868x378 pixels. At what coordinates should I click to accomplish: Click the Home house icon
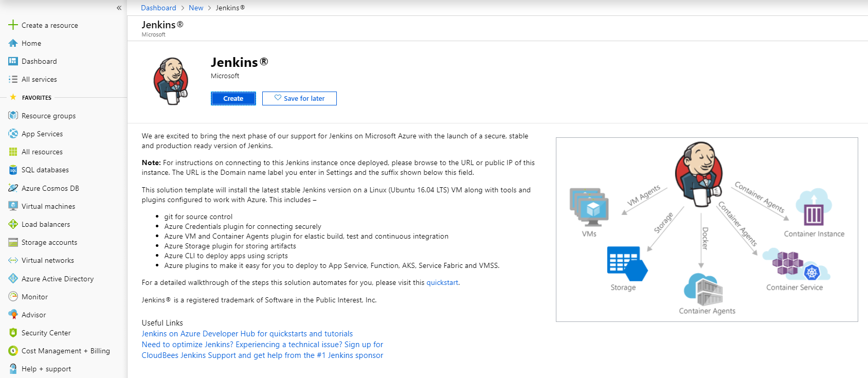tap(13, 43)
